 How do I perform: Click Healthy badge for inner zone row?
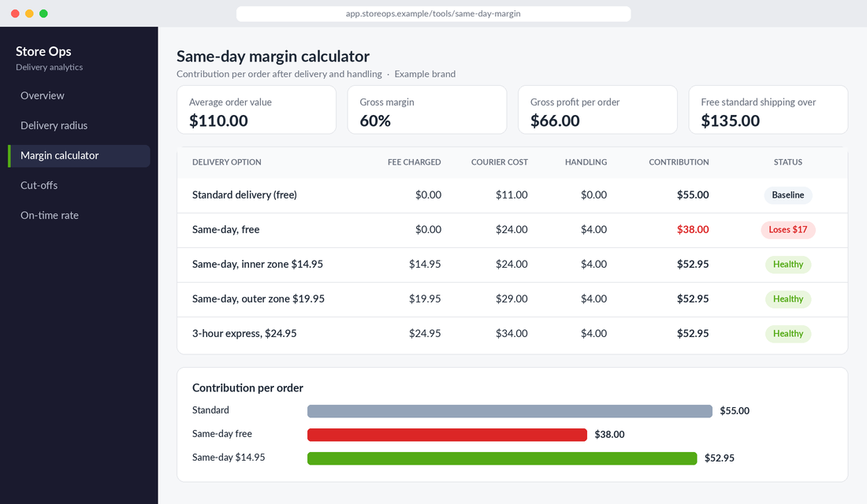788,265
